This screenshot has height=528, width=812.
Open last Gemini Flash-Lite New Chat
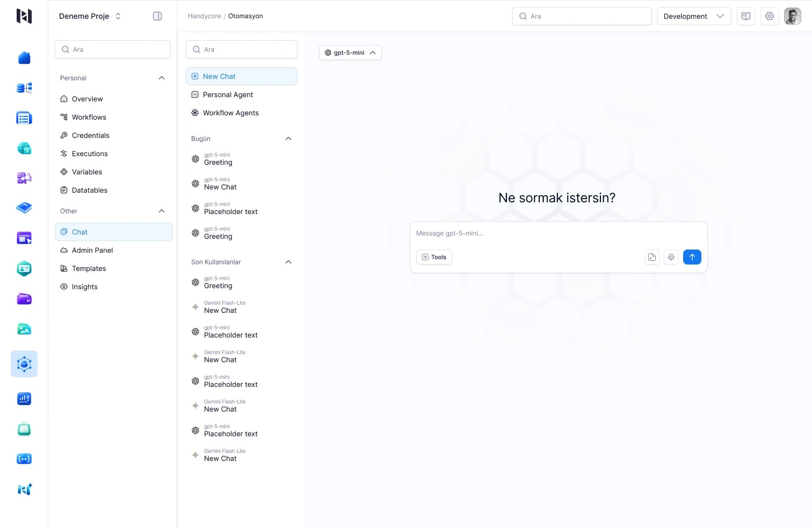[242, 455]
